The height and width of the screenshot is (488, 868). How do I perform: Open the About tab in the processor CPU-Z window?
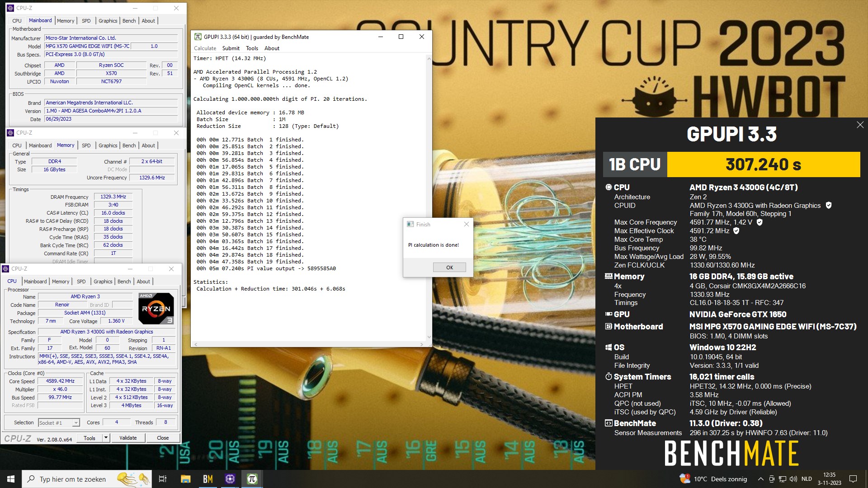coord(143,282)
